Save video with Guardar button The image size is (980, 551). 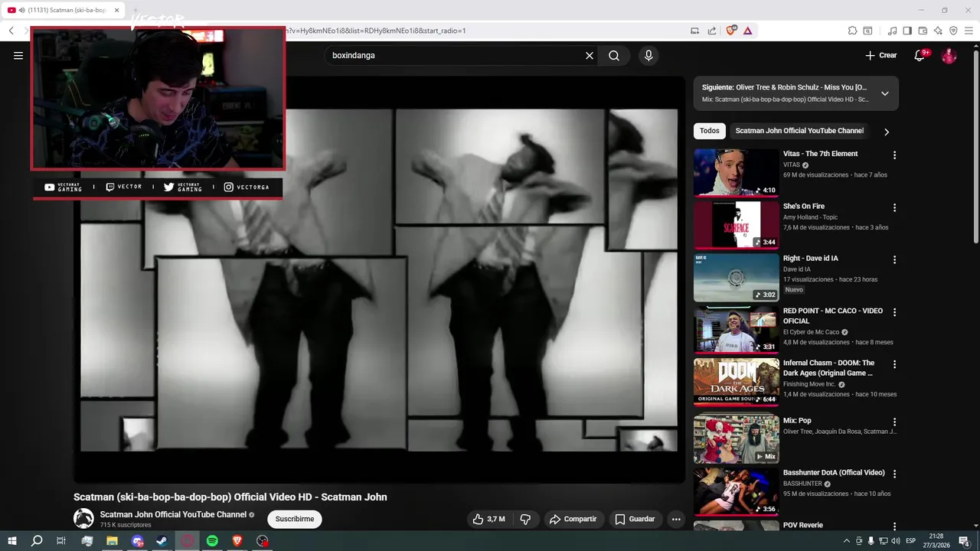[x=635, y=519]
